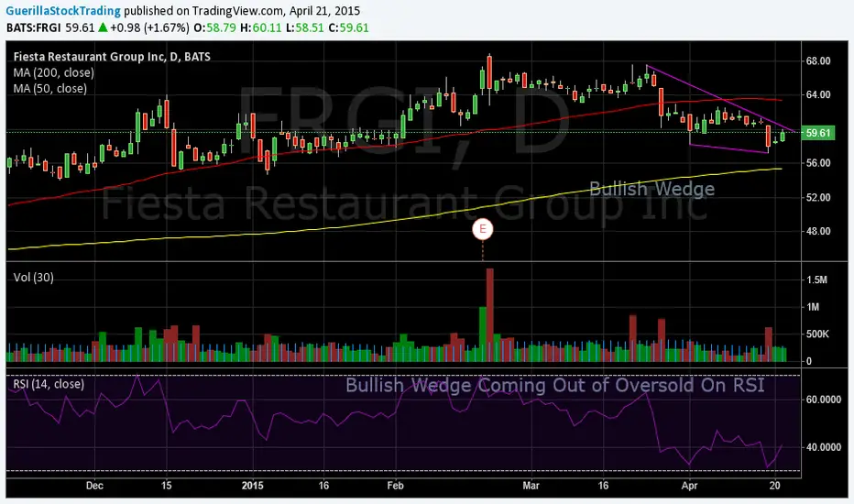Select the MA (200, close) indicator label

click(53, 72)
